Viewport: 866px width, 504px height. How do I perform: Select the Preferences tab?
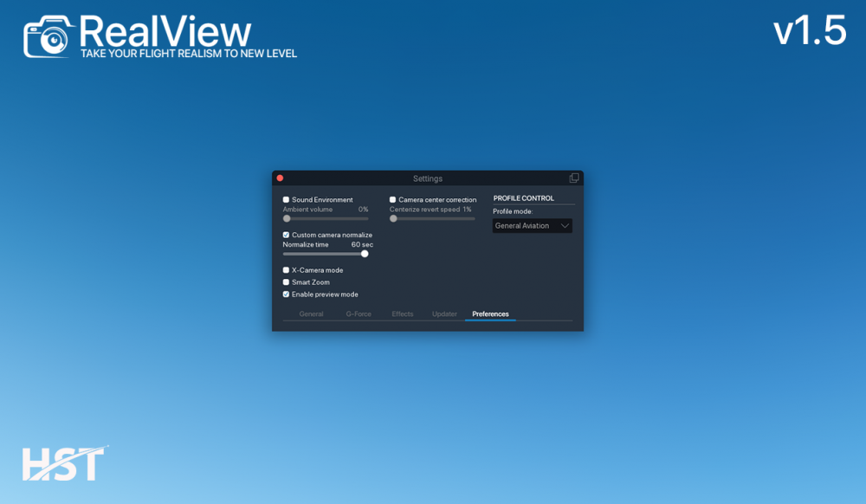tap(490, 314)
